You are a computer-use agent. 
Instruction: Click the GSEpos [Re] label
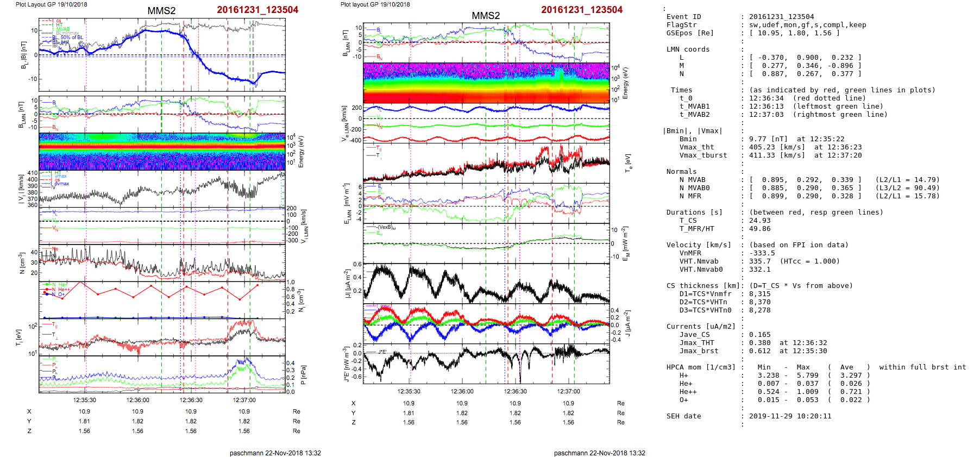tap(690, 33)
